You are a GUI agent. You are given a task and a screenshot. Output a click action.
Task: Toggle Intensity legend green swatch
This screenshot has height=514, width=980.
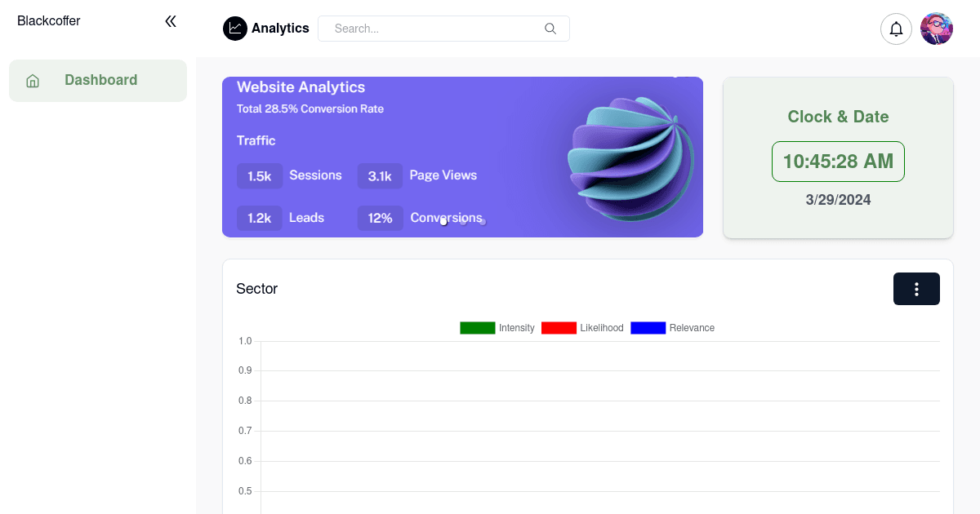click(x=478, y=328)
